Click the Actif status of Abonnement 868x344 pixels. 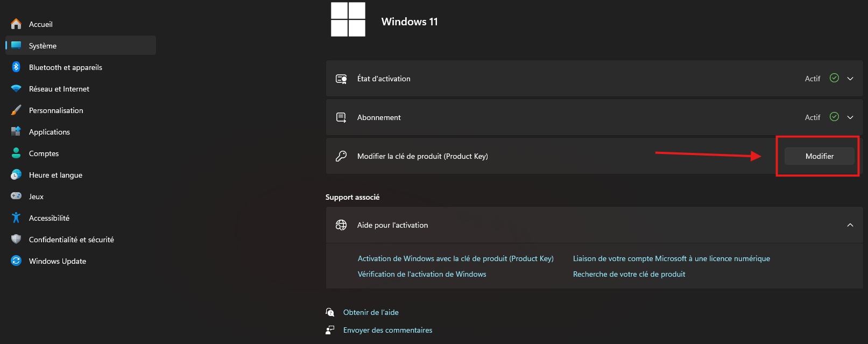813,117
